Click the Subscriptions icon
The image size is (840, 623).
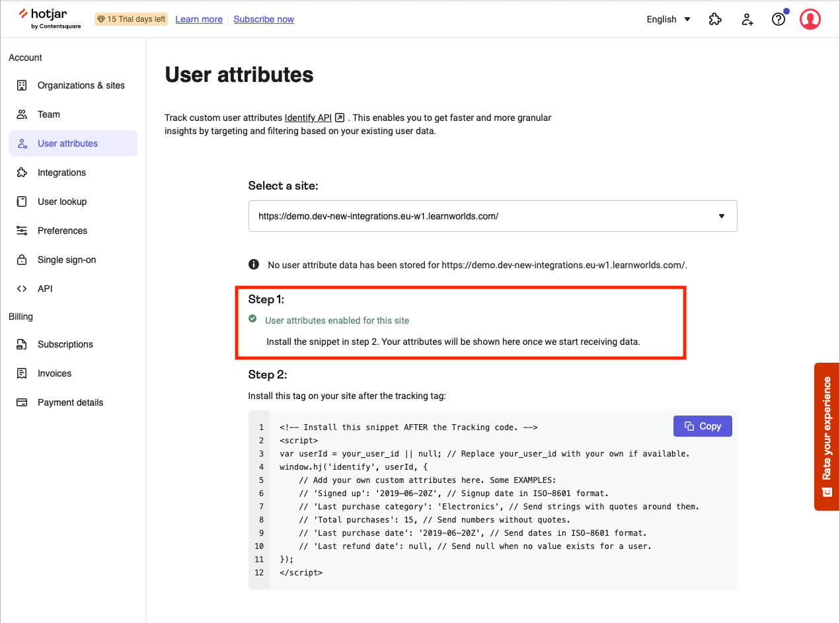tap(22, 344)
